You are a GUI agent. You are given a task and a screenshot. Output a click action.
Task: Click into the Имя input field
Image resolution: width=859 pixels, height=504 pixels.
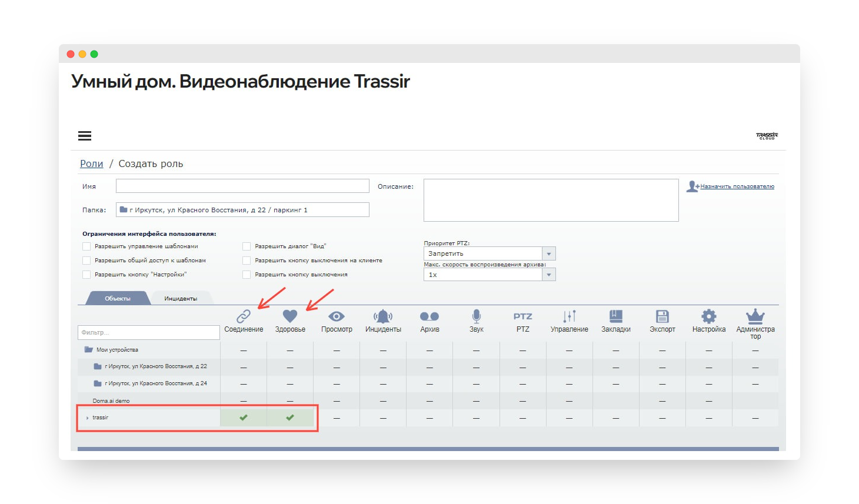click(x=242, y=186)
